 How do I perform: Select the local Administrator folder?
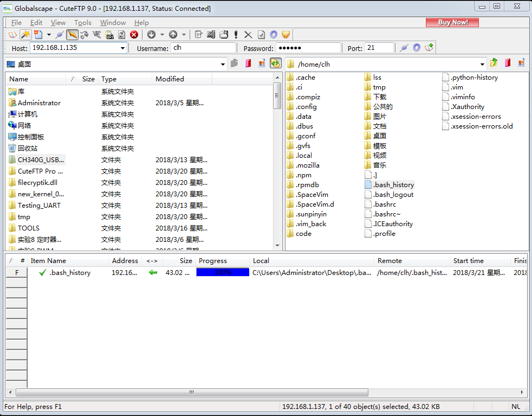[x=35, y=103]
